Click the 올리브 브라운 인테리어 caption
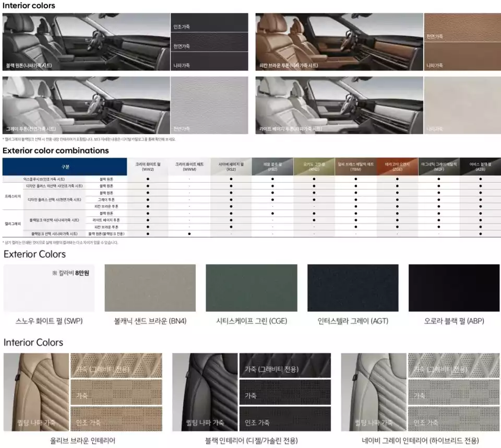Image resolution: width=501 pixels, height=448 pixels. [x=83, y=440]
